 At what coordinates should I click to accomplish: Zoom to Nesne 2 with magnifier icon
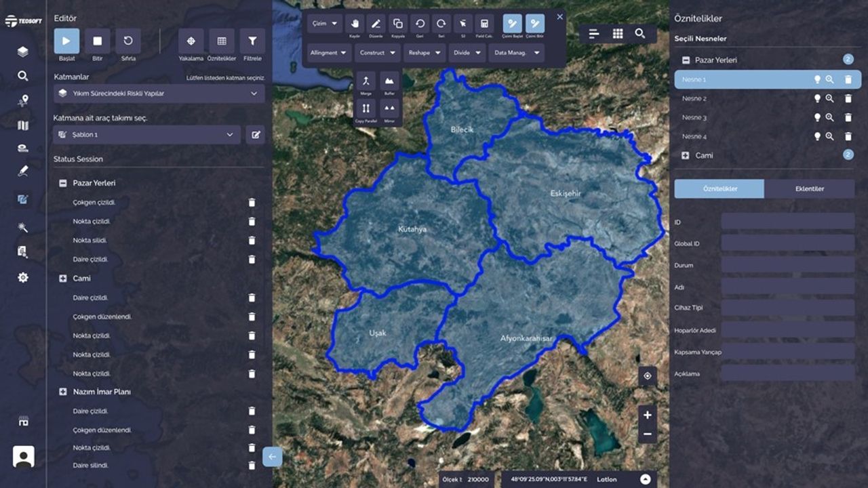click(x=829, y=98)
